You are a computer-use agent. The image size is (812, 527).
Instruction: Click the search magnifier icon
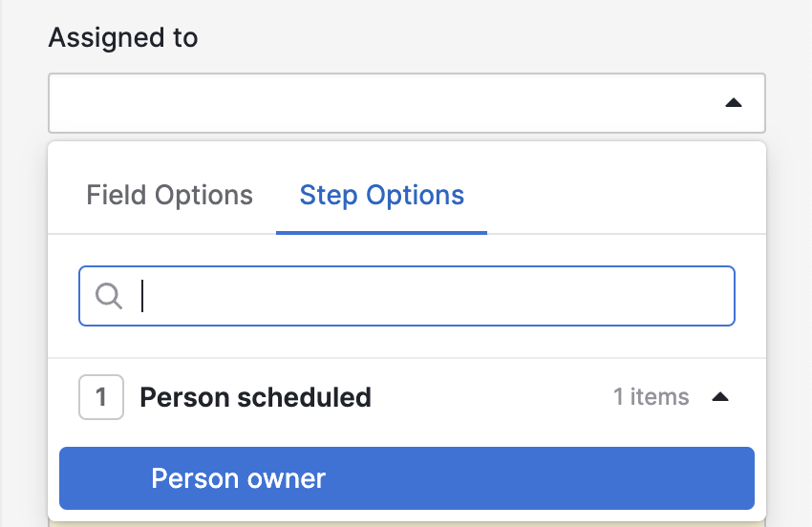tap(109, 296)
